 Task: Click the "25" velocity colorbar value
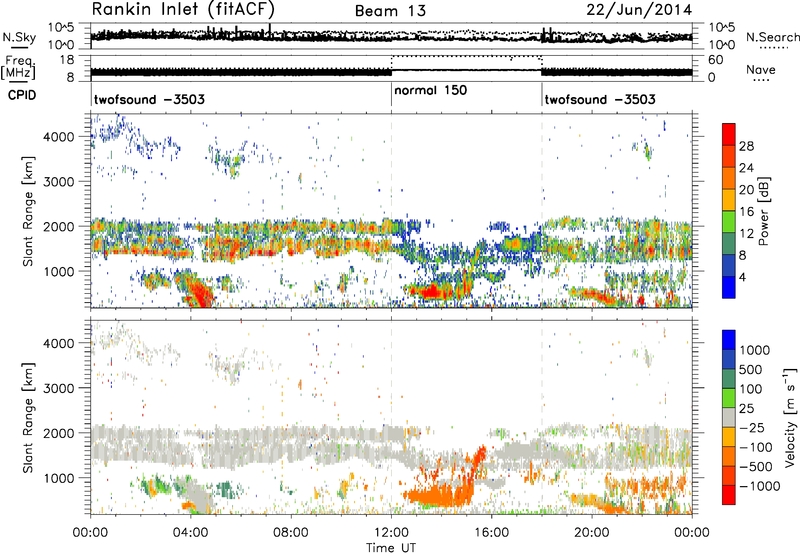click(748, 409)
